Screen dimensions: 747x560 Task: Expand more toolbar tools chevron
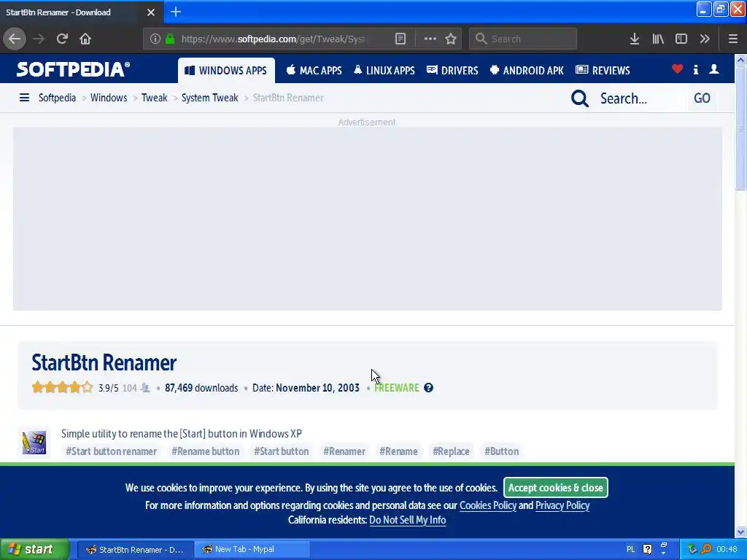pos(705,39)
